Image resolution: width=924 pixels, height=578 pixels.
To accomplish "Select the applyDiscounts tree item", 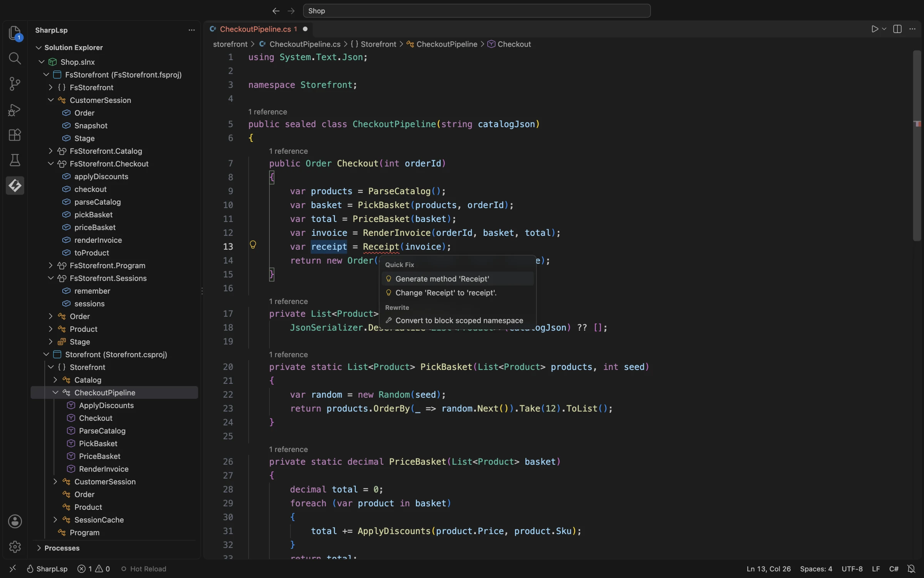I will pyautogui.click(x=101, y=176).
